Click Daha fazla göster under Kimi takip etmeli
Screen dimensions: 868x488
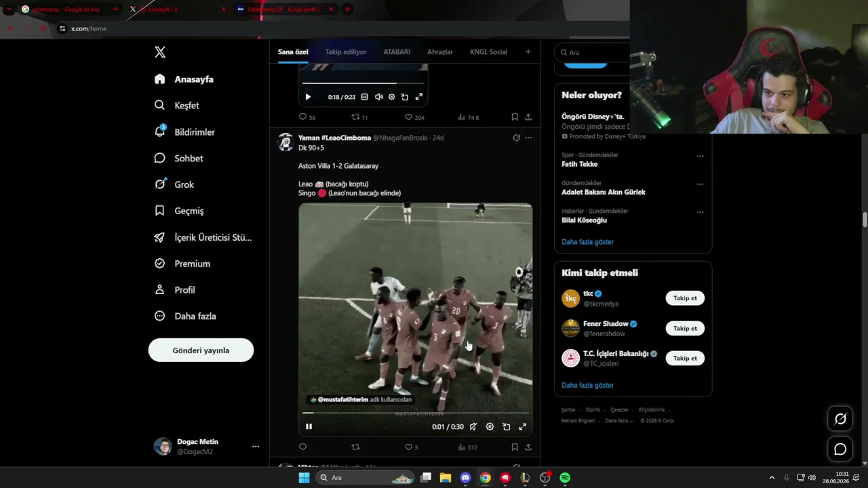pyautogui.click(x=587, y=385)
